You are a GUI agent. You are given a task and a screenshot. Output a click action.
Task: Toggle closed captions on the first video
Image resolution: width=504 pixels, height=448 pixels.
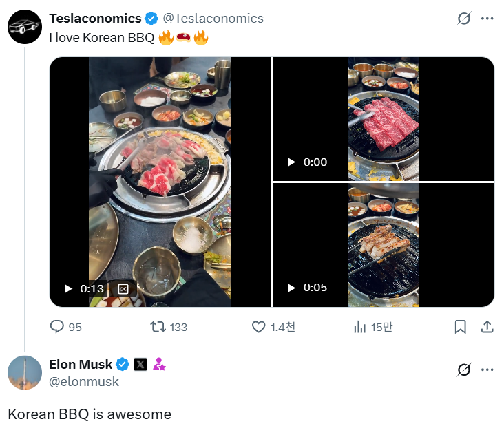pyautogui.click(x=123, y=289)
